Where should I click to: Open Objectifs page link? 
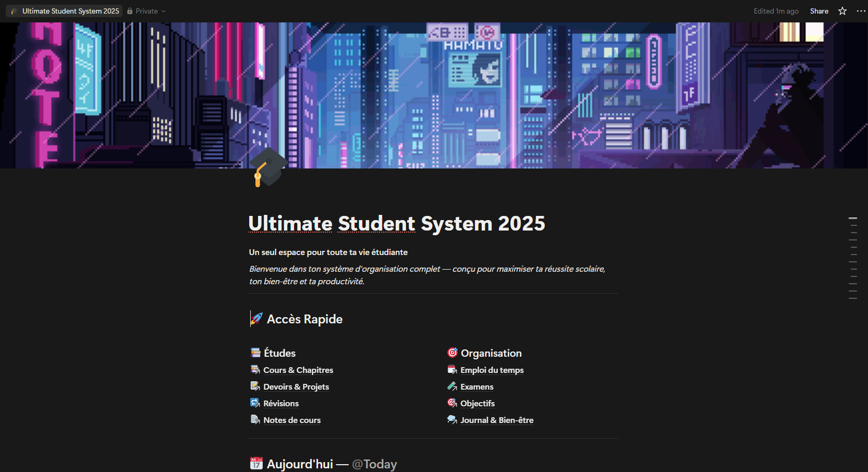478,403
